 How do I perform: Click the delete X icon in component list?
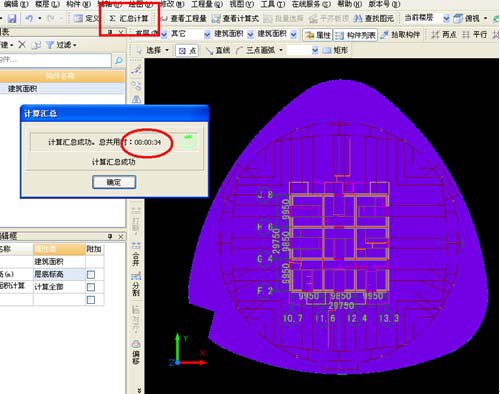pyautogui.click(x=22, y=44)
